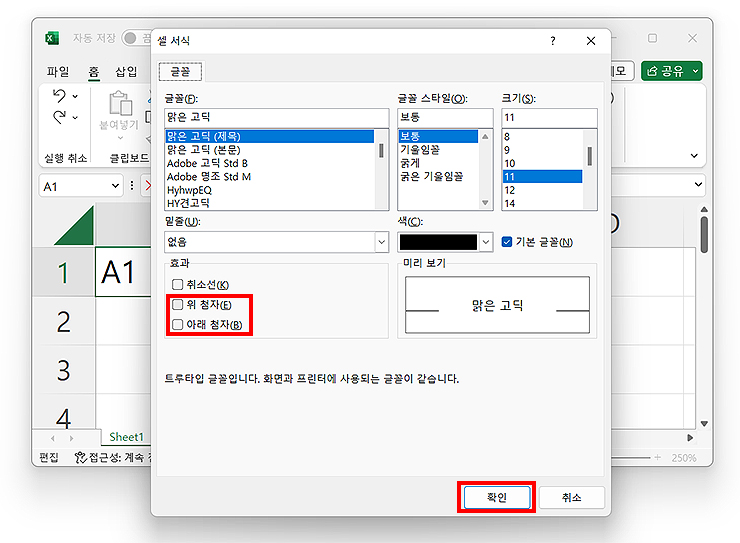Screen dimensions: 740x543
Task: Click font style list scroll up arrow
Action: pyautogui.click(x=485, y=137)
